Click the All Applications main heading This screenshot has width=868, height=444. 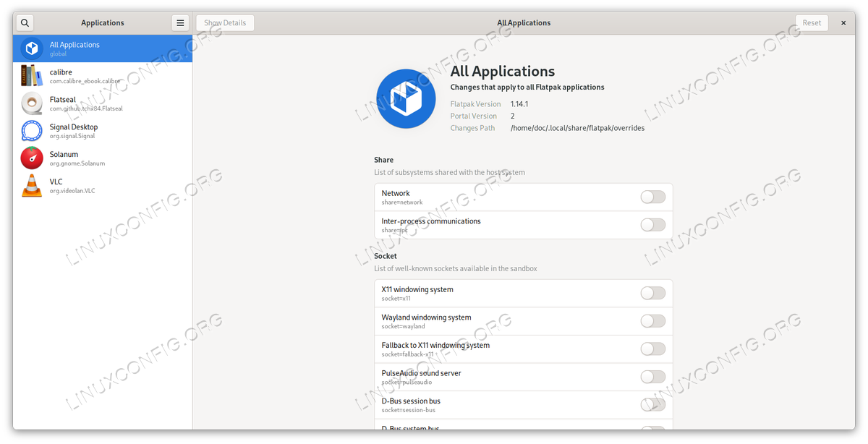coord(503,71)
